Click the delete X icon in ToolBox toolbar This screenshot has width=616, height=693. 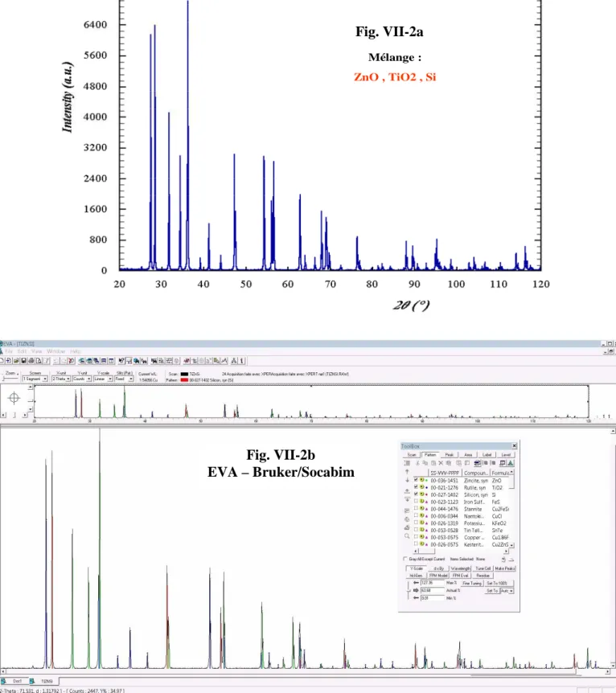pyautogui.click(x=441, y=463)
